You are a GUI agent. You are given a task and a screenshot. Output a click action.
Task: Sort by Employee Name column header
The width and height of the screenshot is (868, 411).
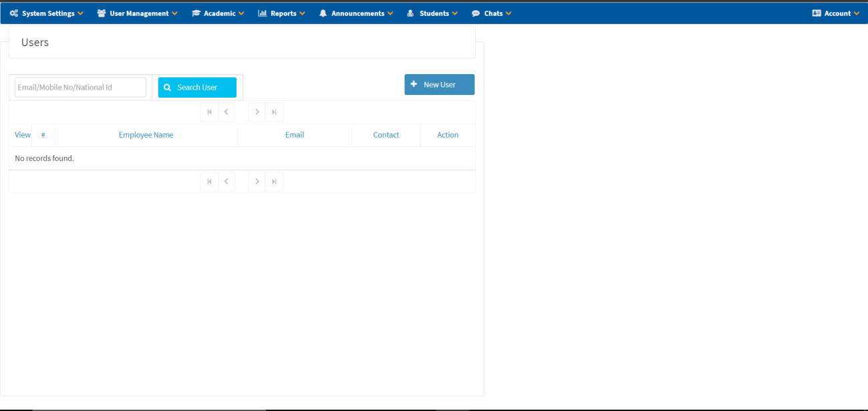[x=146, y=135]
